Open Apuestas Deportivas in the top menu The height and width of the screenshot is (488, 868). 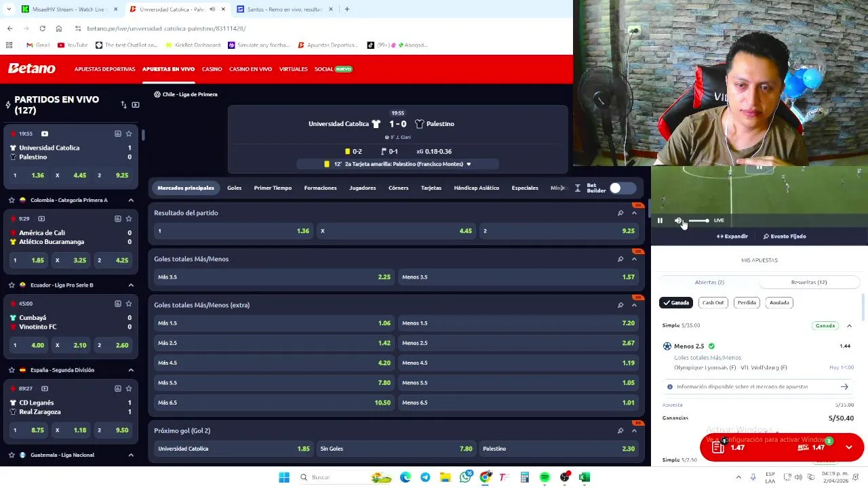pos(104,69)
